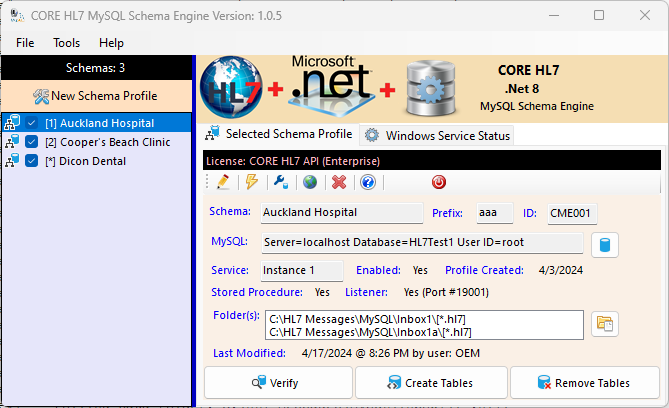Click the wrench and database tool icon
669x408 pixels.
coord(281,182)
